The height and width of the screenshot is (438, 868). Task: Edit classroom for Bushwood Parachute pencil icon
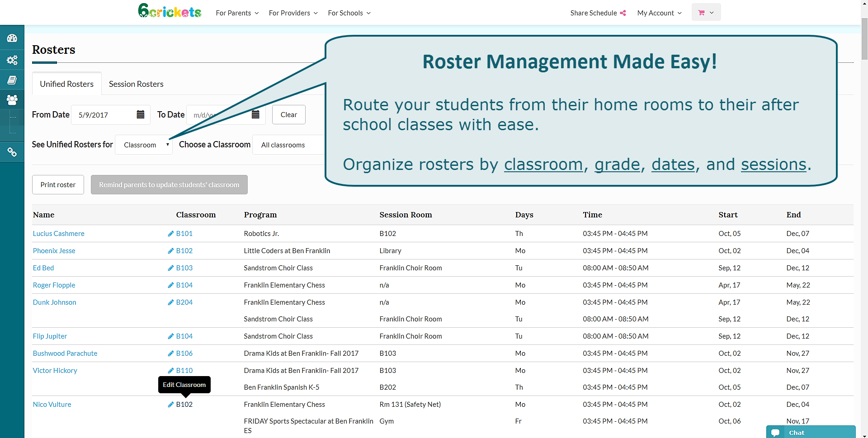170,353
